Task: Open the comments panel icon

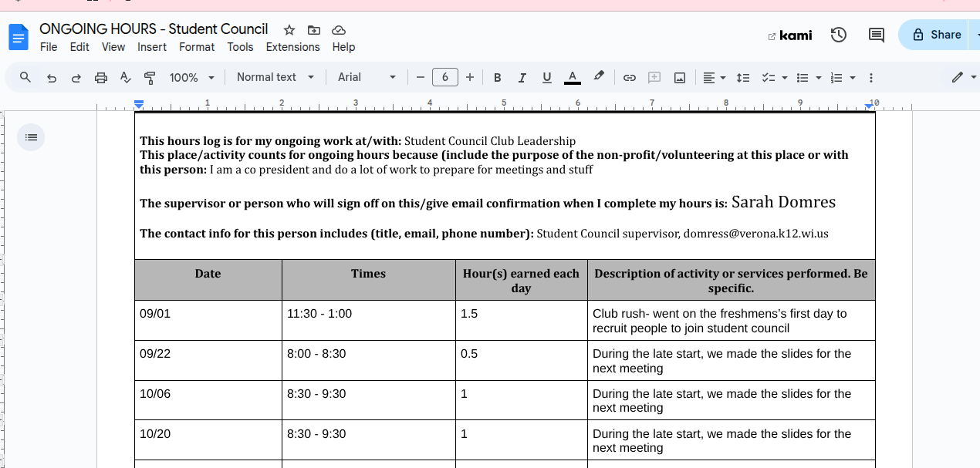Action: click(x=876, y=35)
